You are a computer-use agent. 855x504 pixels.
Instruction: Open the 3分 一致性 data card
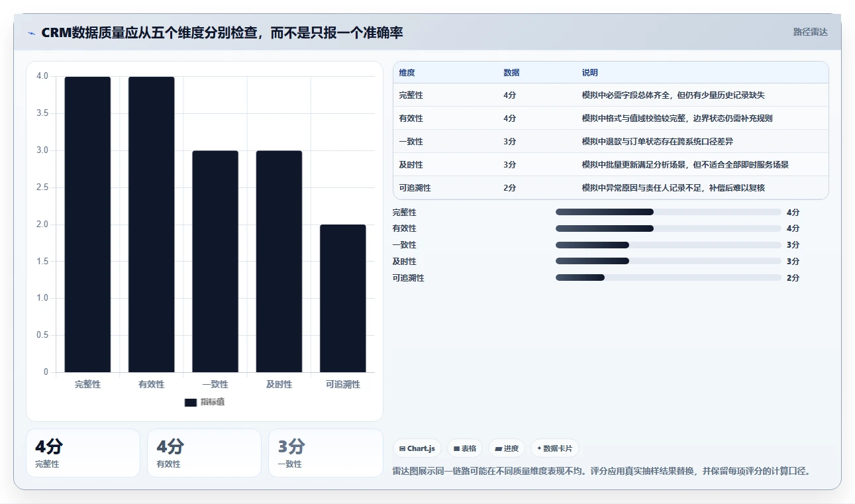pyautogui.click(x=325, y=453)
